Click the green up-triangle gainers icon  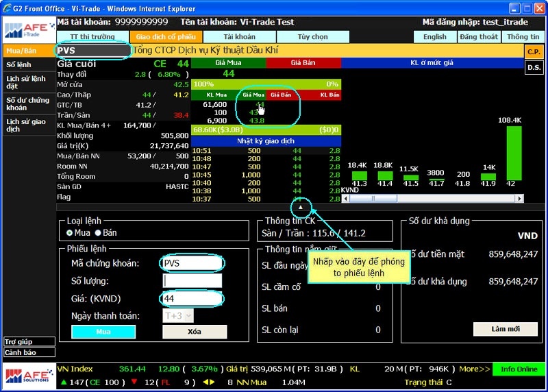[64, 382]
